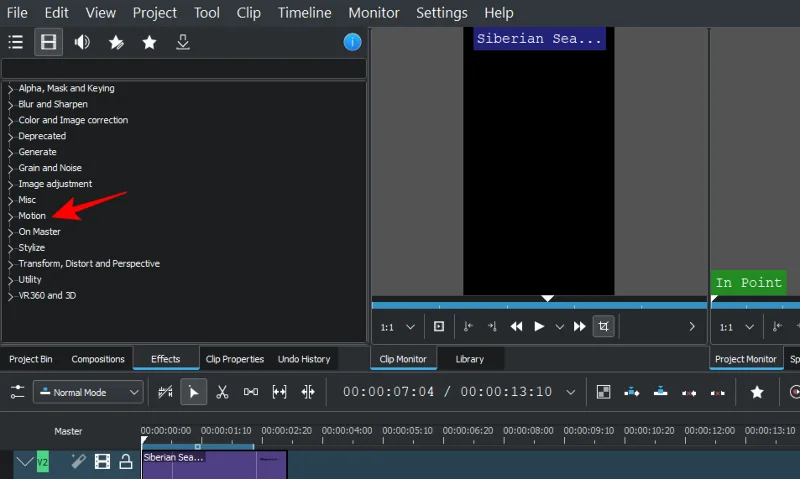
Task: Show the main effects list icon
Action: [x=16, y=42]
